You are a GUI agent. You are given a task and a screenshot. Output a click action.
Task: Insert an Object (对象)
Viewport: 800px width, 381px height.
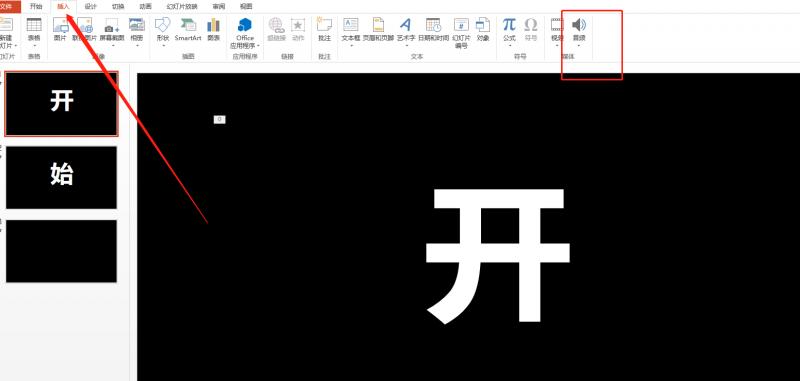click(483, 29)
